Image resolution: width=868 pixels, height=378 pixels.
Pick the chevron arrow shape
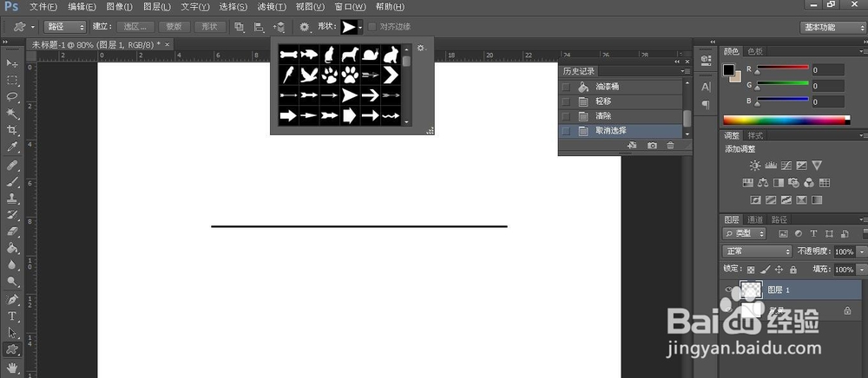(x=391, y=75)
